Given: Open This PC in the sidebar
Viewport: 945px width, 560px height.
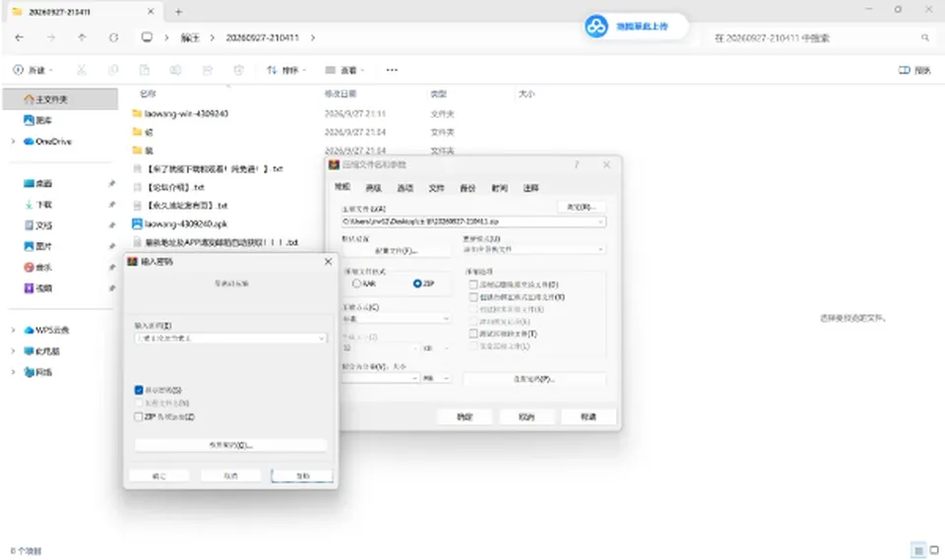Looking at the screenshot, I should [41, 350].
